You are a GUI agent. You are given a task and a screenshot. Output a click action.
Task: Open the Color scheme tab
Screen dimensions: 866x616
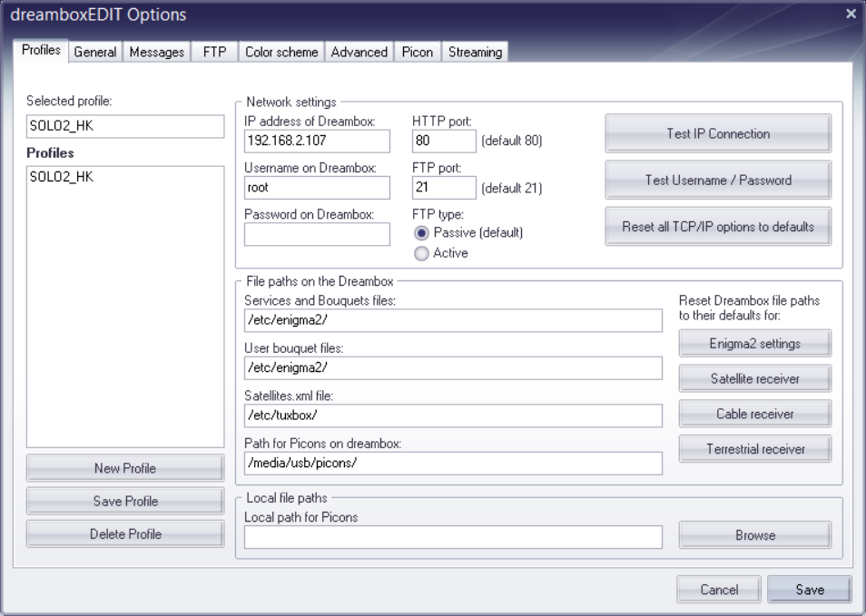pyautogui.click(x=281, y=52)
